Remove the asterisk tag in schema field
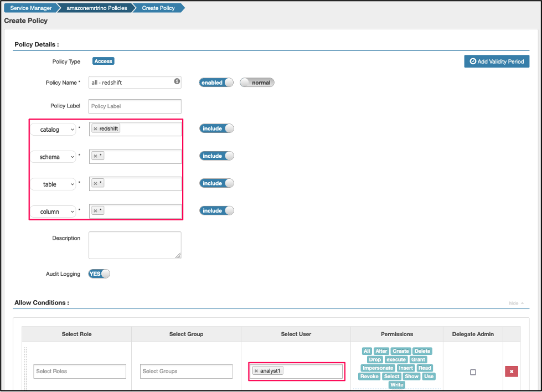Image resolution: width=542 pixels, height=392 pixels. tap(95, 156)
